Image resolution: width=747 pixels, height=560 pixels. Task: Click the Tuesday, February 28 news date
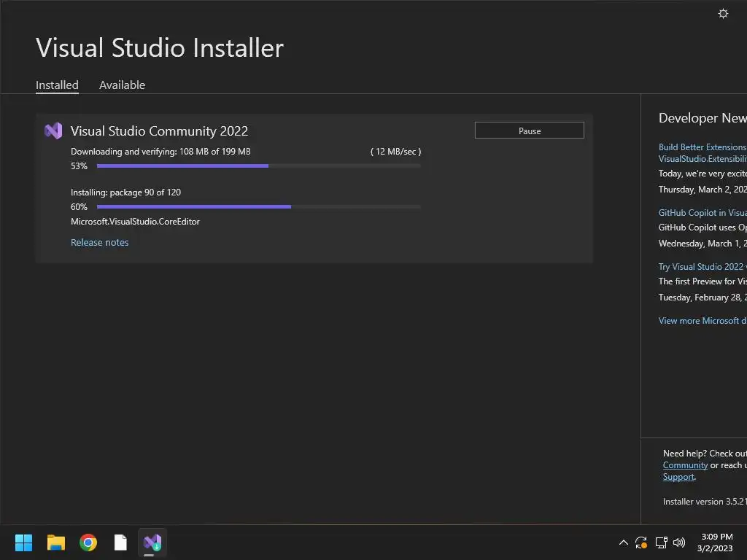point(703,297)
